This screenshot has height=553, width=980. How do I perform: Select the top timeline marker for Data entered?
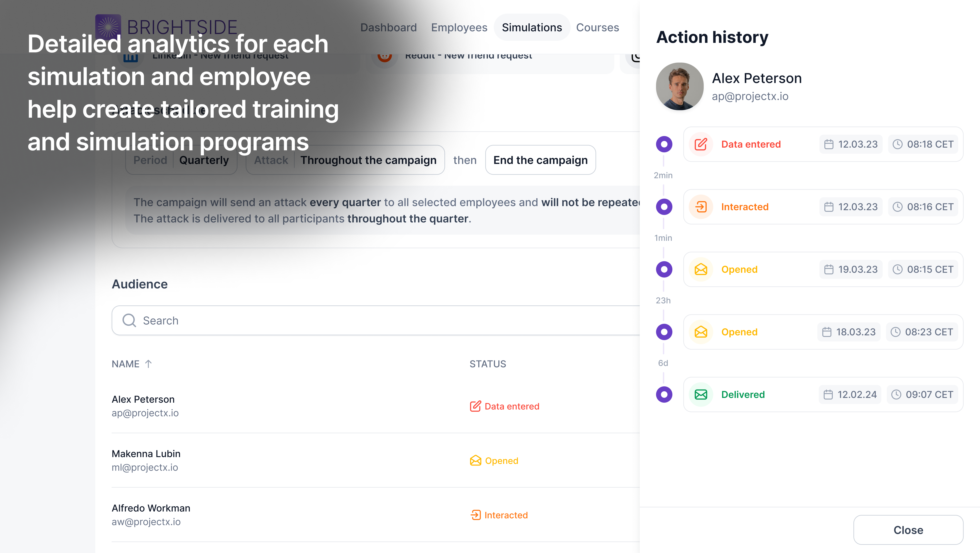[664, 144]
